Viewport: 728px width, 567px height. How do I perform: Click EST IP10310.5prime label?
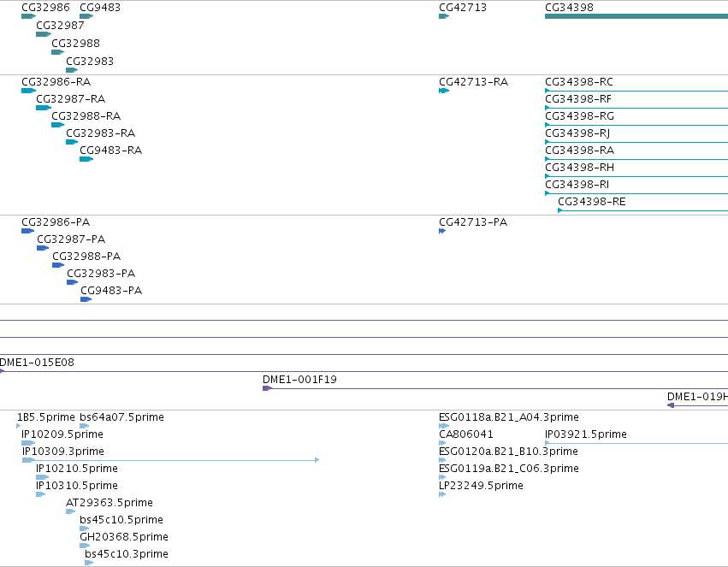pos(77,487)
